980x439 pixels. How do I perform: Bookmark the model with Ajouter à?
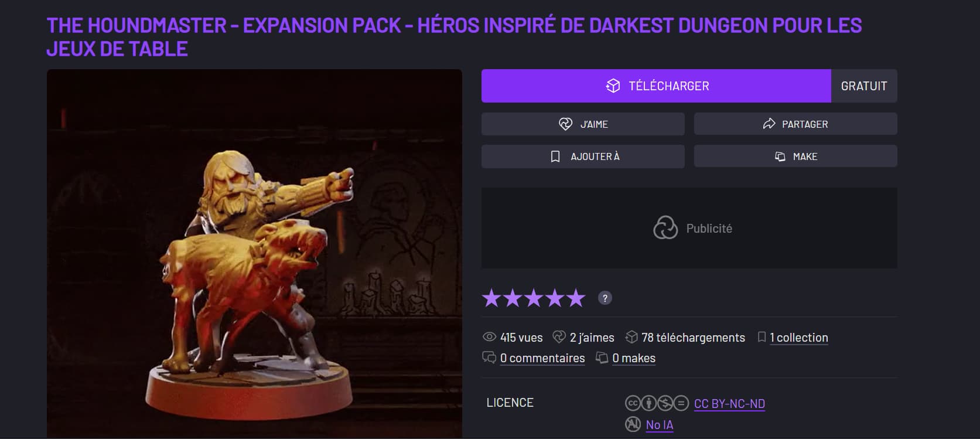[583, 156]
